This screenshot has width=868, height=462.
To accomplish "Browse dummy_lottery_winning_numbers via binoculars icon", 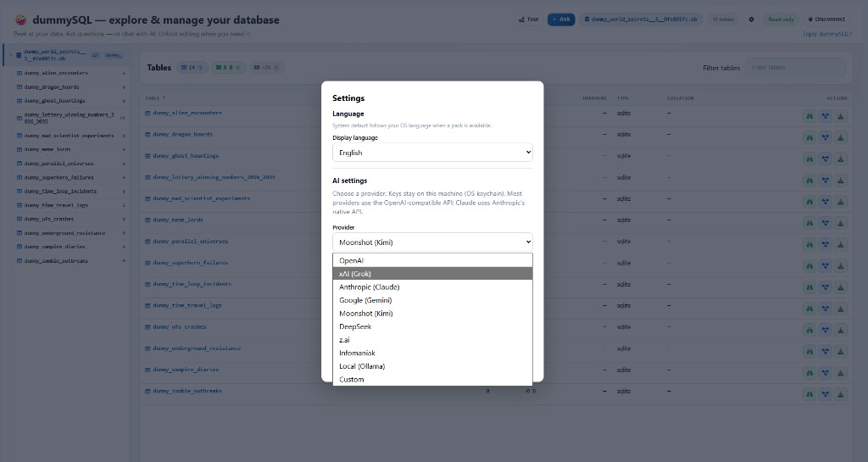I will coord(810,181).
